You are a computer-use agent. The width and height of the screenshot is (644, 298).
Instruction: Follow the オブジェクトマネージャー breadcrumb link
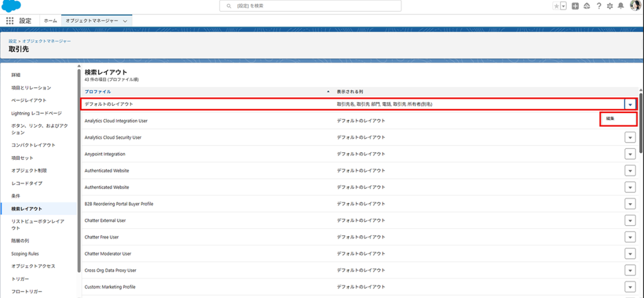(47, 41)
